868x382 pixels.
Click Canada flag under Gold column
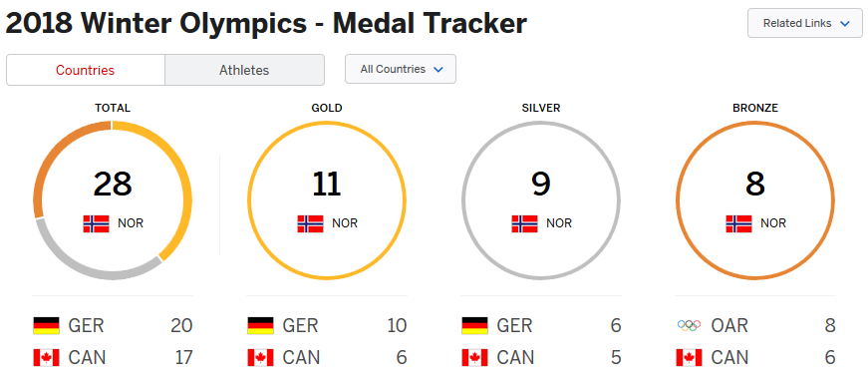tap(261, 358)
